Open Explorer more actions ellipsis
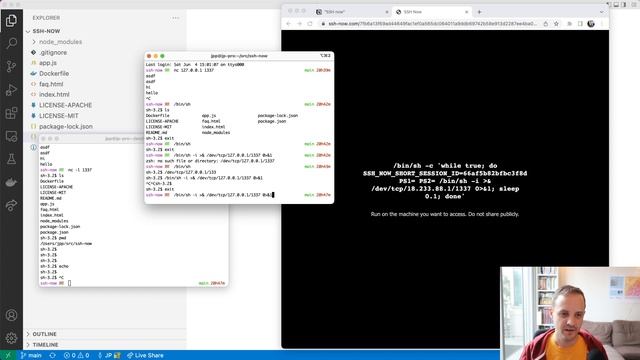 176,18
